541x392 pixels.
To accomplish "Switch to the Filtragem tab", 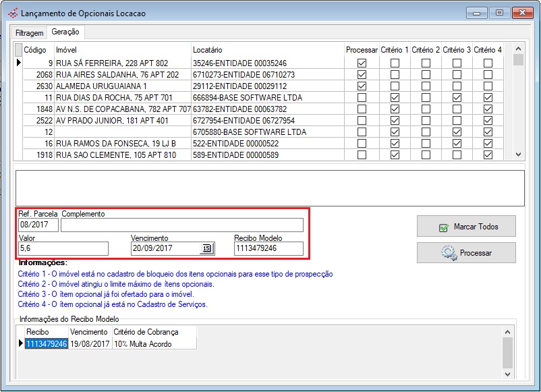I will click(x=30, y=33).
